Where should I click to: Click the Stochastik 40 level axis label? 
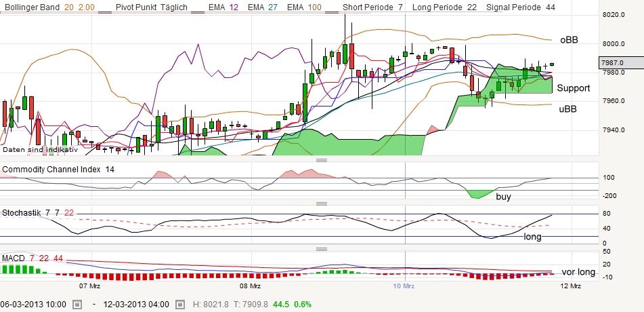pos(607,229)
